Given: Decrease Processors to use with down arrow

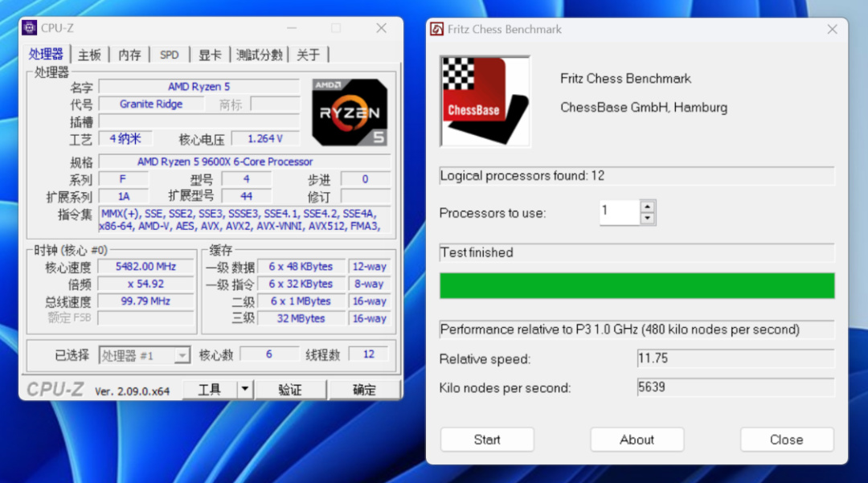Looking at the screenshot, I should 647,219.
